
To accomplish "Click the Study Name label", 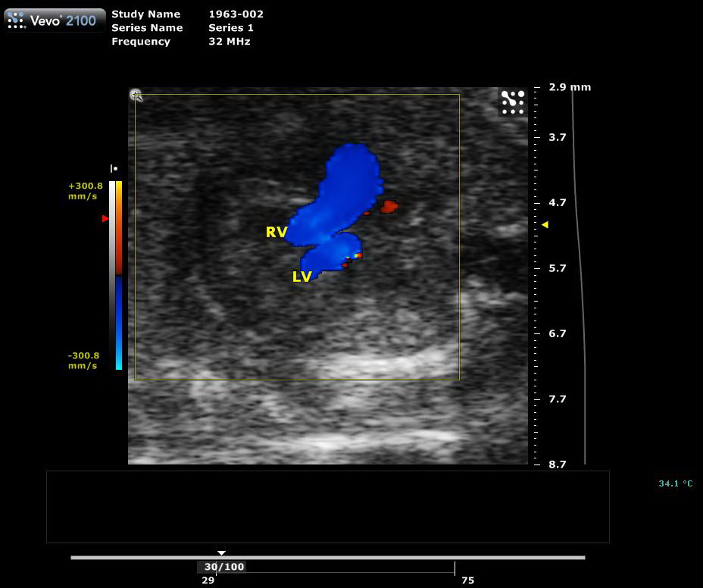I will [x=145, y=14].
